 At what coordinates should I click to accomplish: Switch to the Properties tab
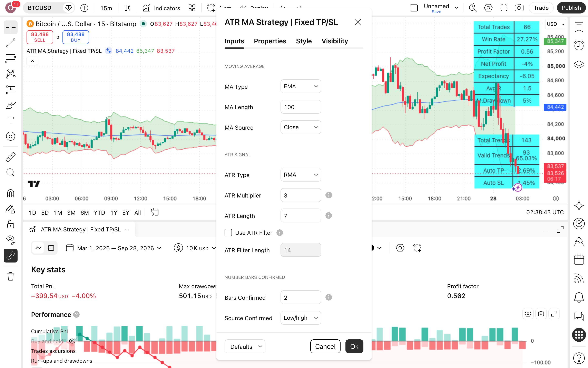tap(270, 41)
